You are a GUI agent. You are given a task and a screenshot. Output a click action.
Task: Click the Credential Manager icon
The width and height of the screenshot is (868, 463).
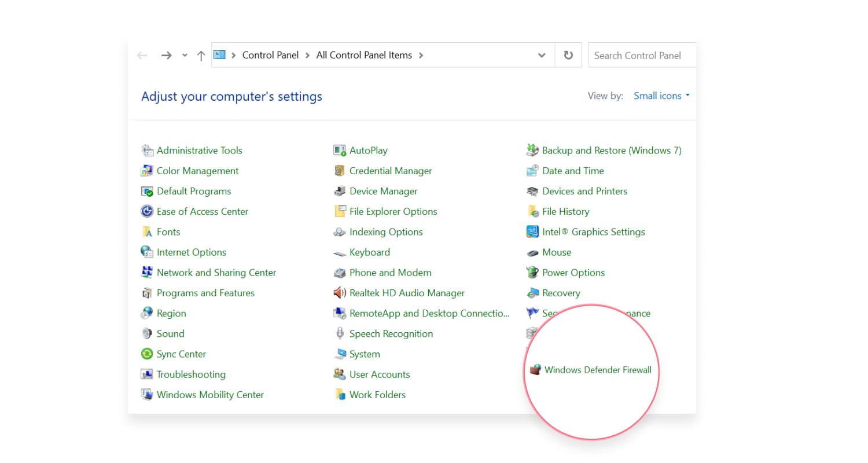(340, 171)
